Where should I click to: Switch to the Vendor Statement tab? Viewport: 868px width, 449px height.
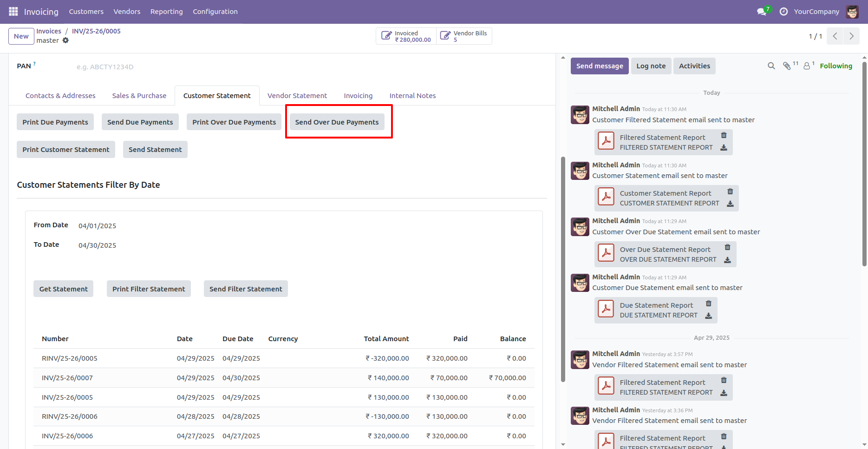(x=297, y=95)
